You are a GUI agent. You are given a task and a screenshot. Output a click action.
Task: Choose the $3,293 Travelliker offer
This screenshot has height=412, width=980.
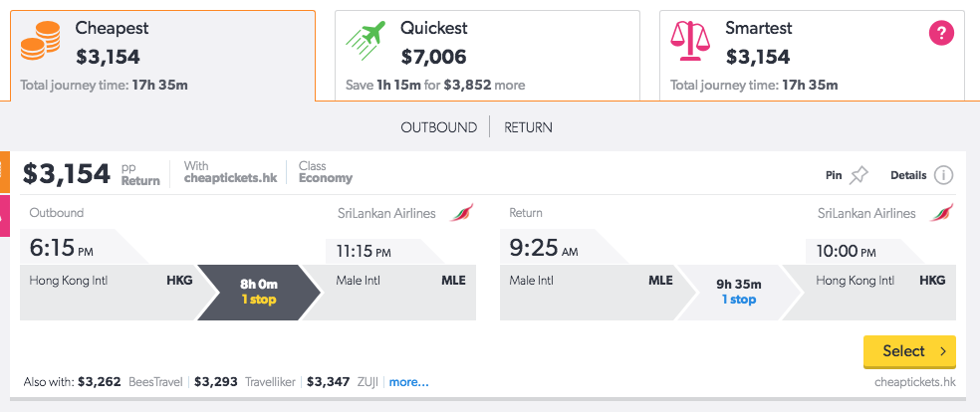[x=244, y=382]
